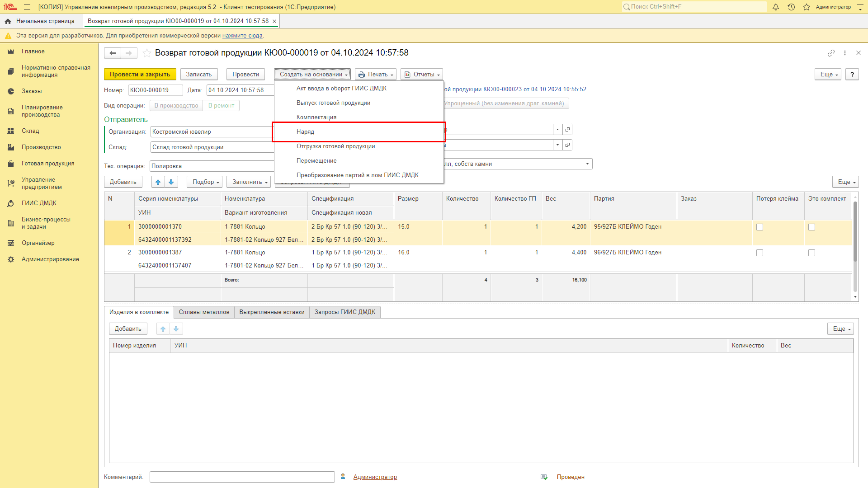
Task: Choose Перемещение menu item
Action: click(x=359, y=161)
